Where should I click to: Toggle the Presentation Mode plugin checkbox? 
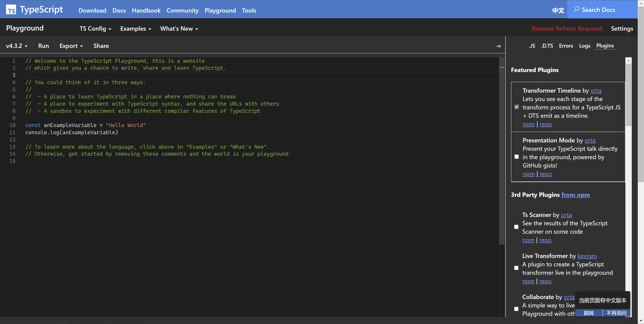[x=517, y=157]
